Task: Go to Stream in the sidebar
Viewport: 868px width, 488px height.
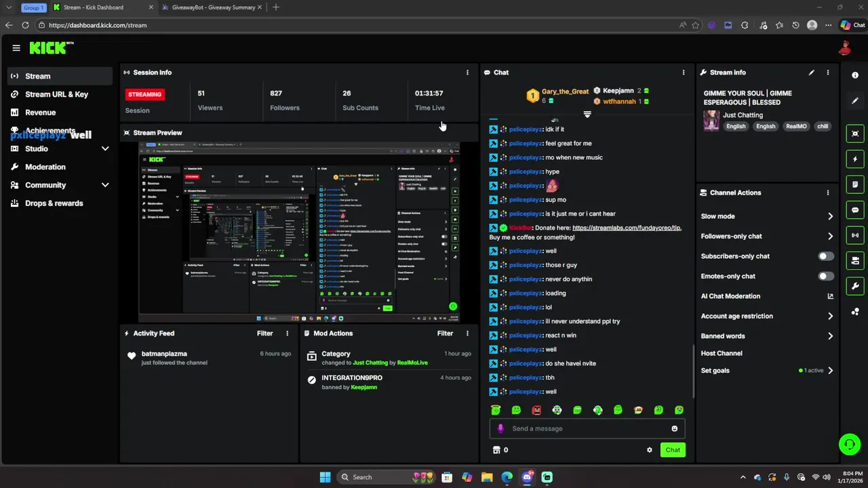Action: pos(60,76)
